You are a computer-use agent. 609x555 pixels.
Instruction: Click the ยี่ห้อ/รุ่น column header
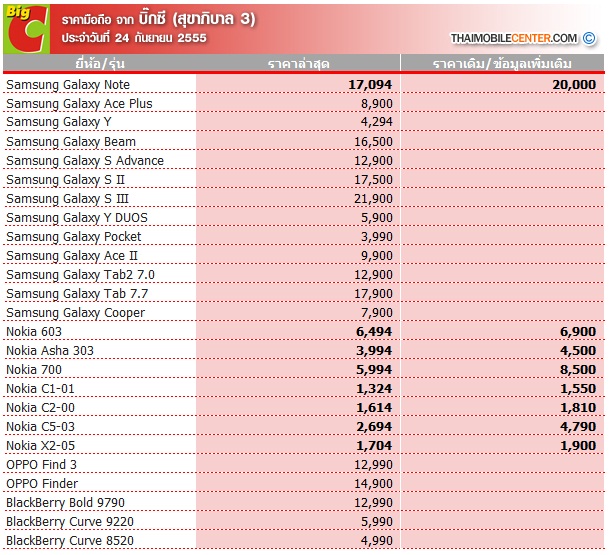pos(100,63)
